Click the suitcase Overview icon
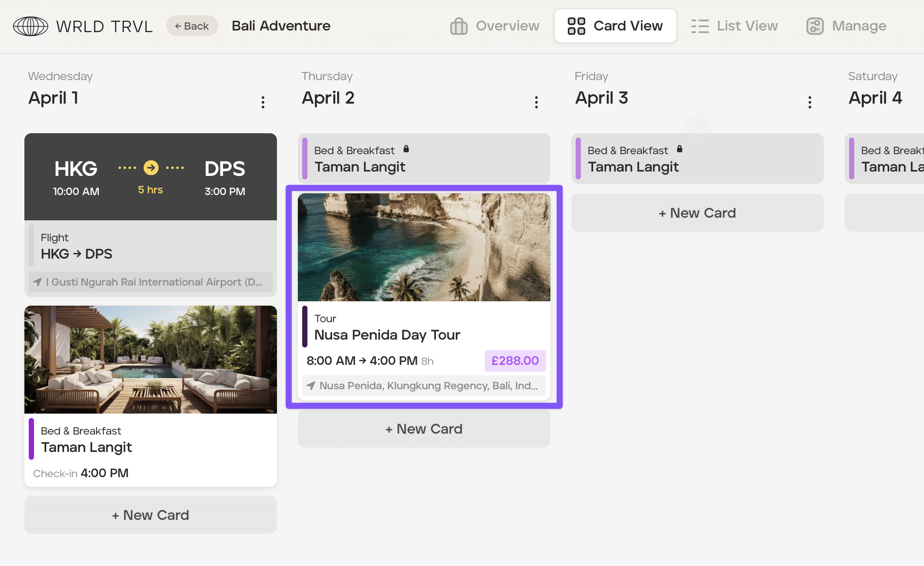The image size is (924, 566). pyautogui.click(x=459, y=26)
